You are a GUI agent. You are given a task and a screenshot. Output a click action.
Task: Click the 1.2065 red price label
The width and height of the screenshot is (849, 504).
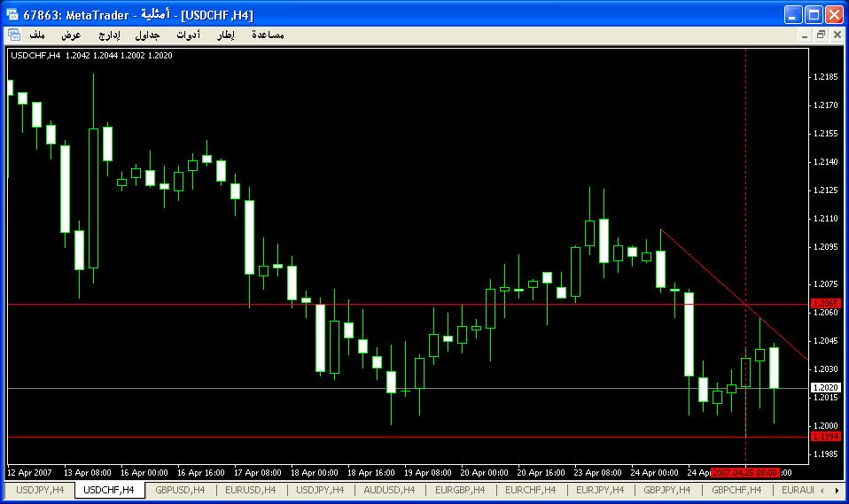click(x=826, y=304)
